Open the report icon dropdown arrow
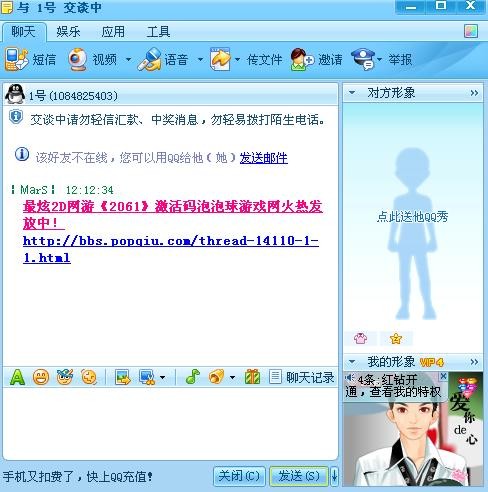488x492 pixels. (379, 60)
